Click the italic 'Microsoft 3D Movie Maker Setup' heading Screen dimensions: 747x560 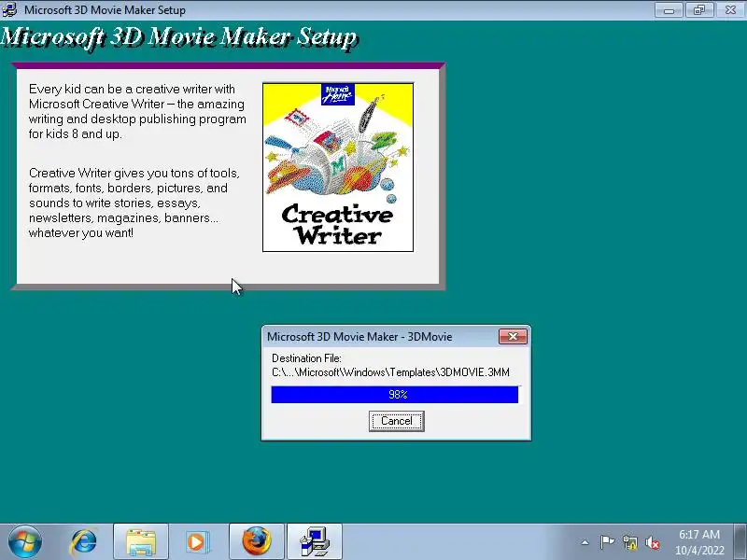tap(178, 37)
